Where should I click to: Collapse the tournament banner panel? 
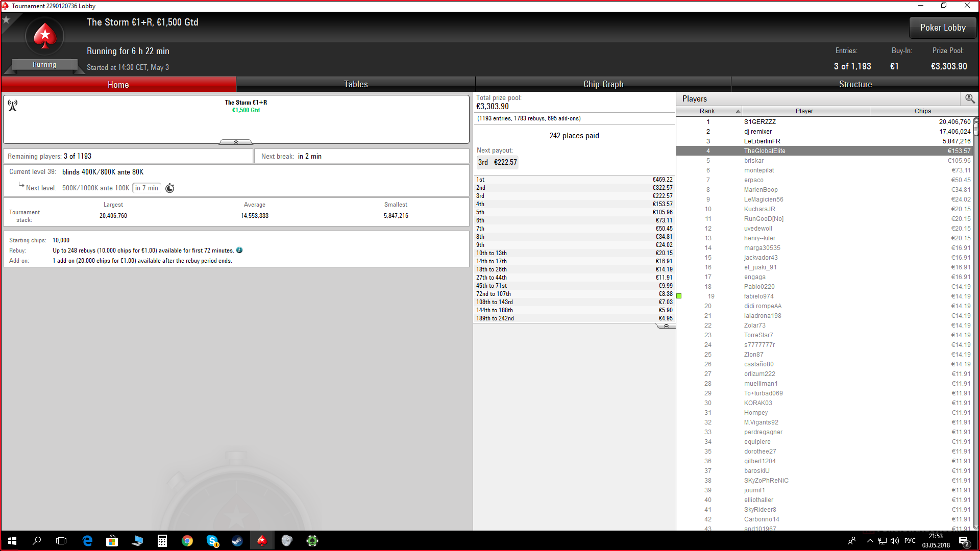click(236, 142)
